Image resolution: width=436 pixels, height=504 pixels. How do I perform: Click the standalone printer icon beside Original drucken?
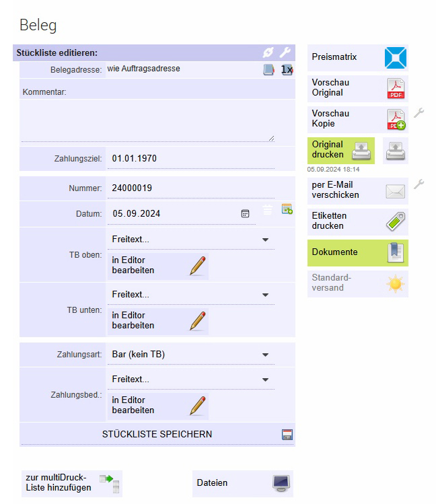coord(396,151)
